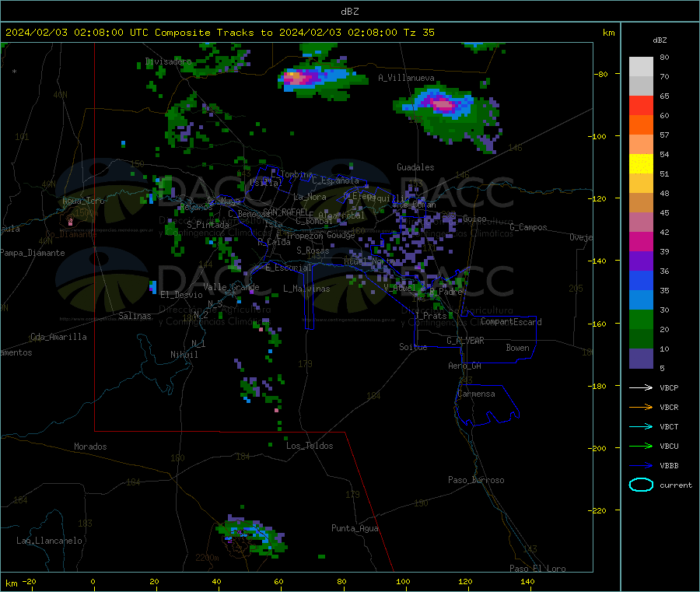Select the dark purple bottom swatch in dBZ scale
The image size is (700, 592).
641,359
